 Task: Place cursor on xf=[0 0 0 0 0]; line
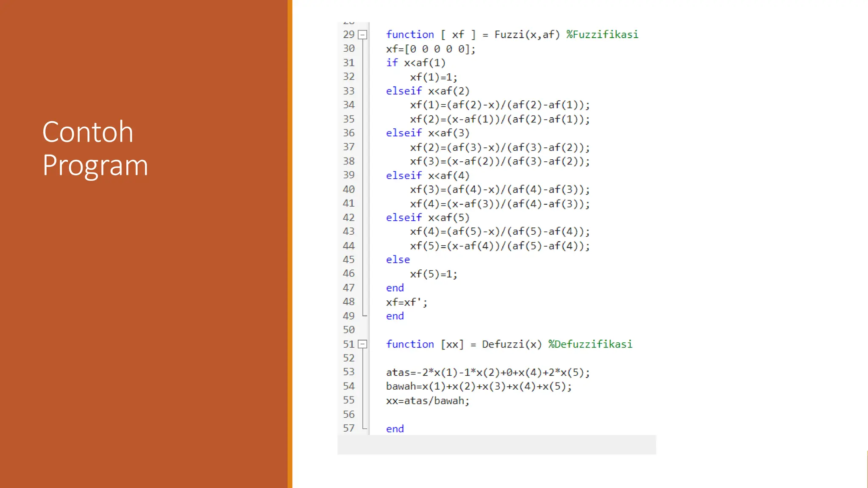tap(430, 49)
